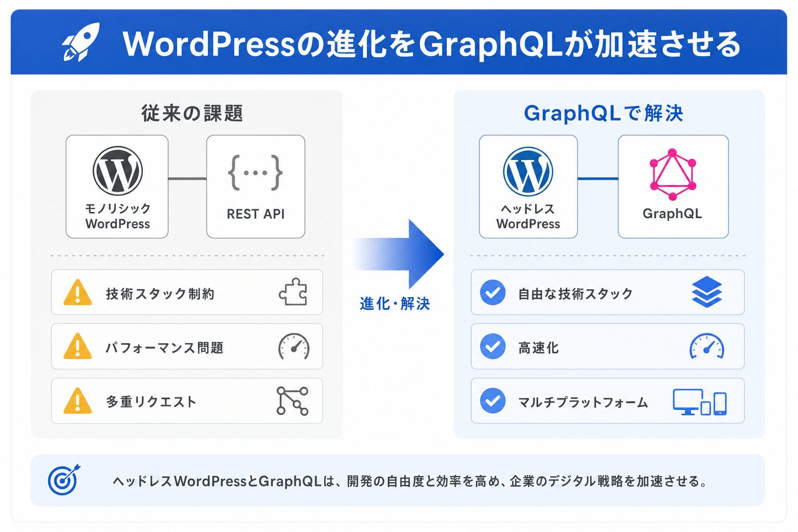
Task: Click the warning icon beside 多重リクエスト
Action: pyautogui.click(x=77, y=401)
